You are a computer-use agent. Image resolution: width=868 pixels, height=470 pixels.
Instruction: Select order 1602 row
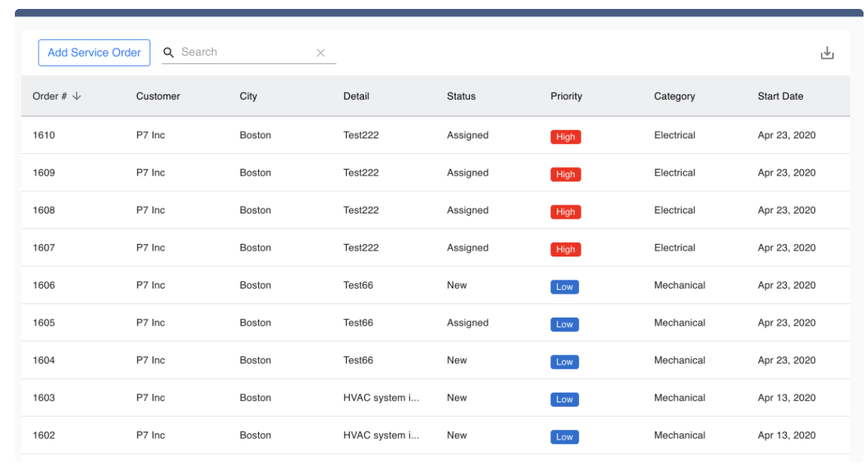(44, 436)
